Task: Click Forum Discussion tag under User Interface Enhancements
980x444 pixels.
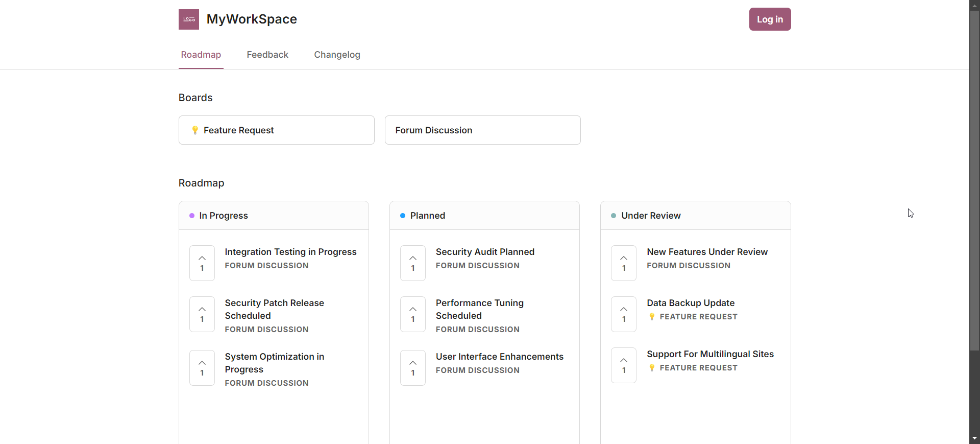Action: [x=478, y=370]
